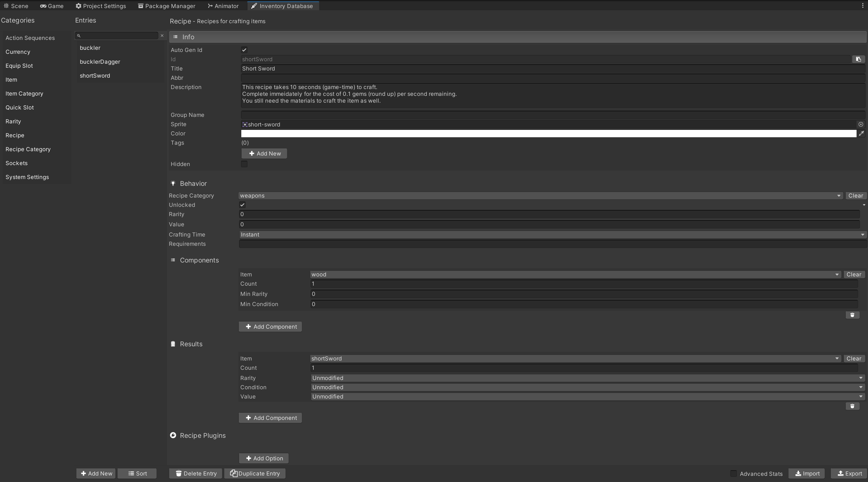Delete the shortSword result via trash icon

(x=852, y=406)
